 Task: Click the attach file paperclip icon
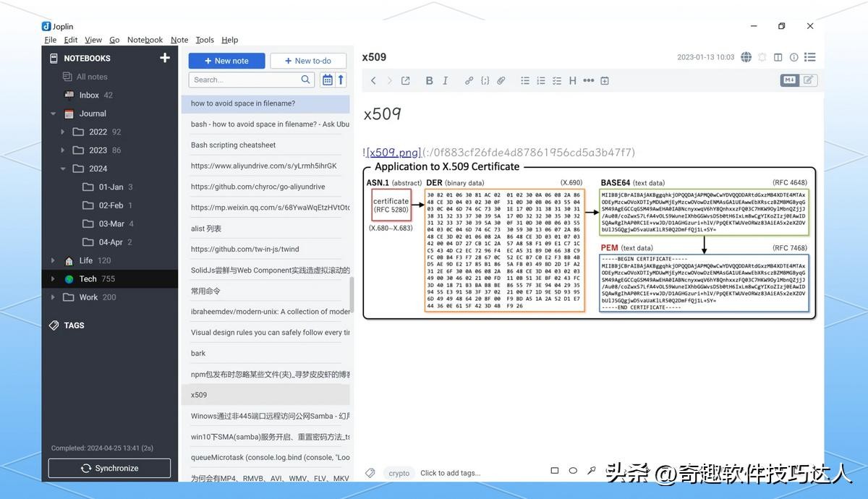pyautogui.click(x=501, y=81)
